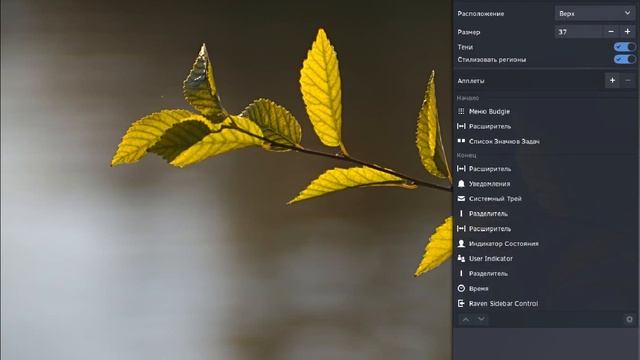Select the Расширитель icon under Начало
Viewport: 640px width, 360px height.
click(461, 126)
